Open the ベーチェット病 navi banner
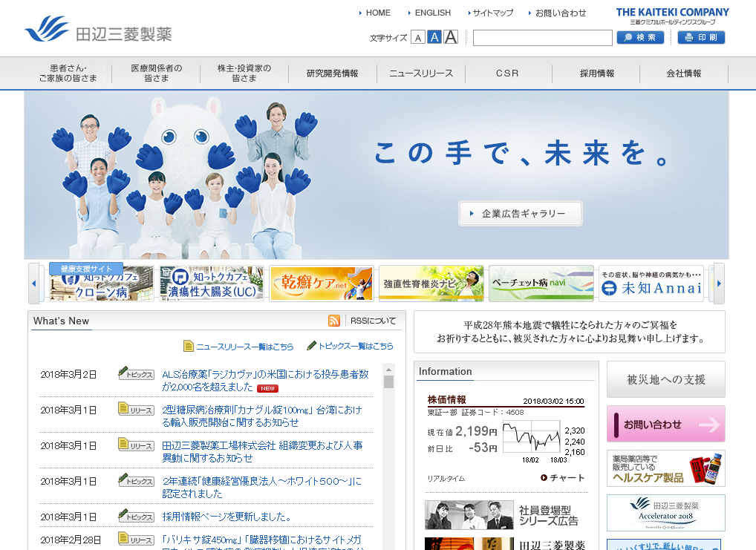Image resolution: width=756 pixels, height=550 pixels. 541,284
